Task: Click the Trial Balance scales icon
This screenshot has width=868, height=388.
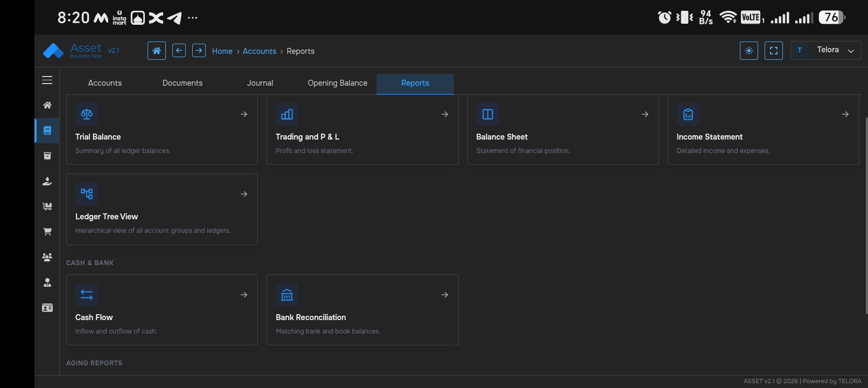Action: pos(87,114)
